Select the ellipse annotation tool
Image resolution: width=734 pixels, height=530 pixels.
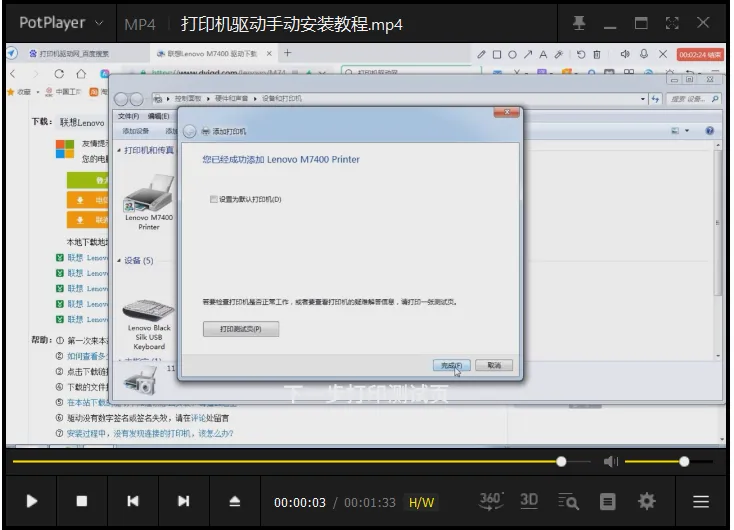click(513, 54)
